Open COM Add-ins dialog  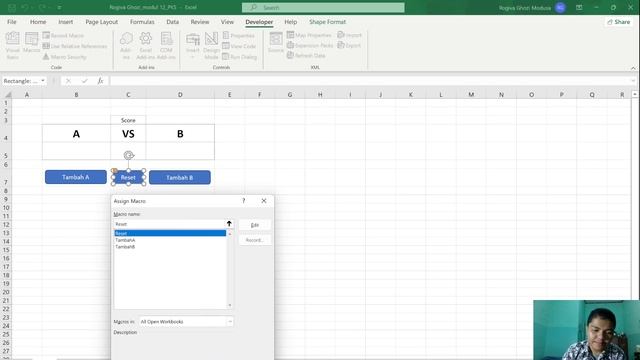166,45
